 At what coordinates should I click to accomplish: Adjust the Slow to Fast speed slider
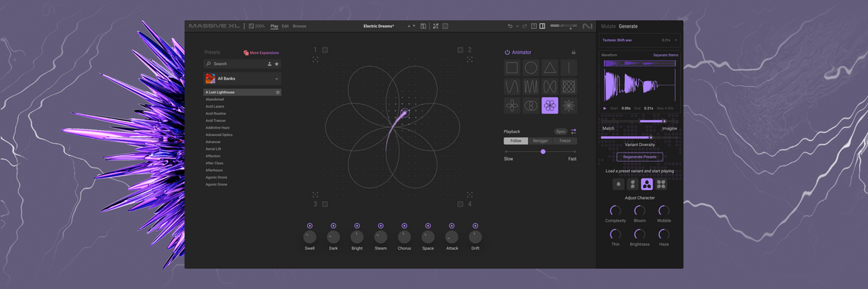pyautogui.click(x=540, y=152)
